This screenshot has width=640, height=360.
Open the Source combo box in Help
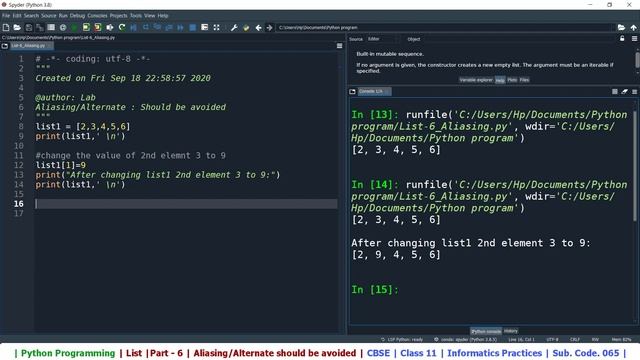(x=382, y=39)
